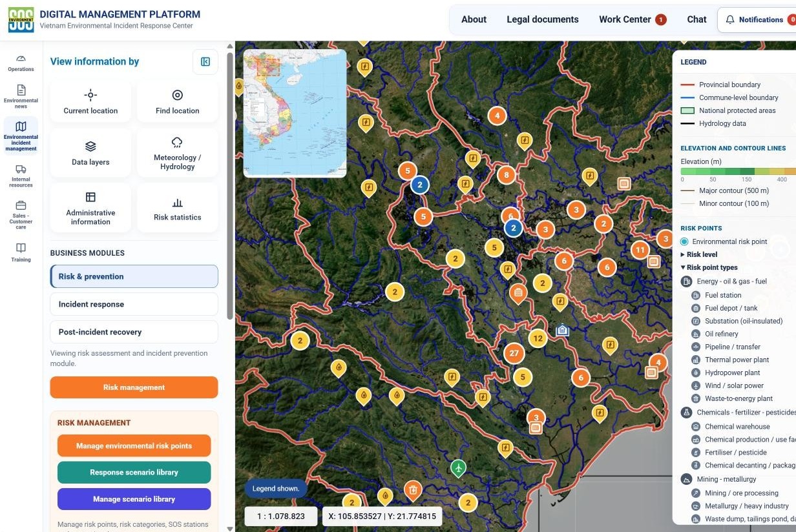Open the Data layers tile
The width and height of the screenshot is (796, 532).
(90, 153)
